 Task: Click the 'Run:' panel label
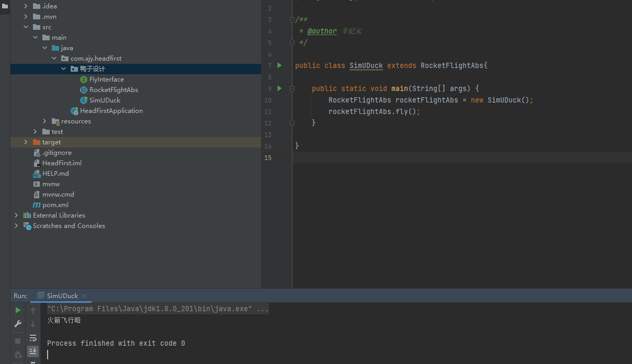[x=20, y=296]
